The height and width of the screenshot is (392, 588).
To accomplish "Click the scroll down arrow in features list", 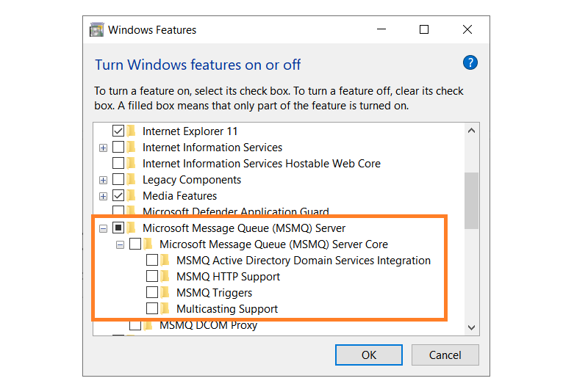I will (471, 327).
